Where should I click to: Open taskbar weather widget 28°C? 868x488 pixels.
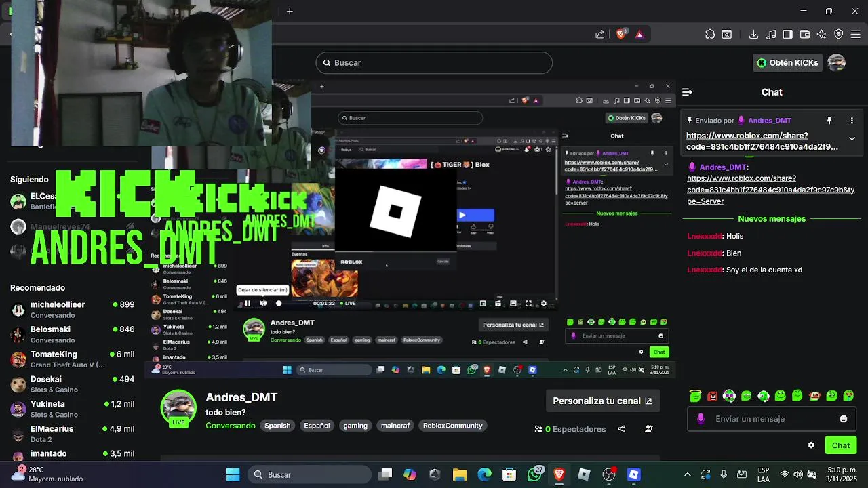(x=47, y=474)
